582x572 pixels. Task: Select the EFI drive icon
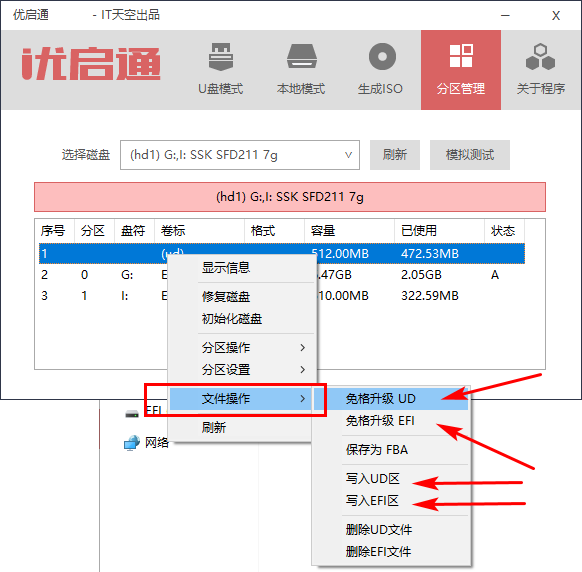point(132,414)
